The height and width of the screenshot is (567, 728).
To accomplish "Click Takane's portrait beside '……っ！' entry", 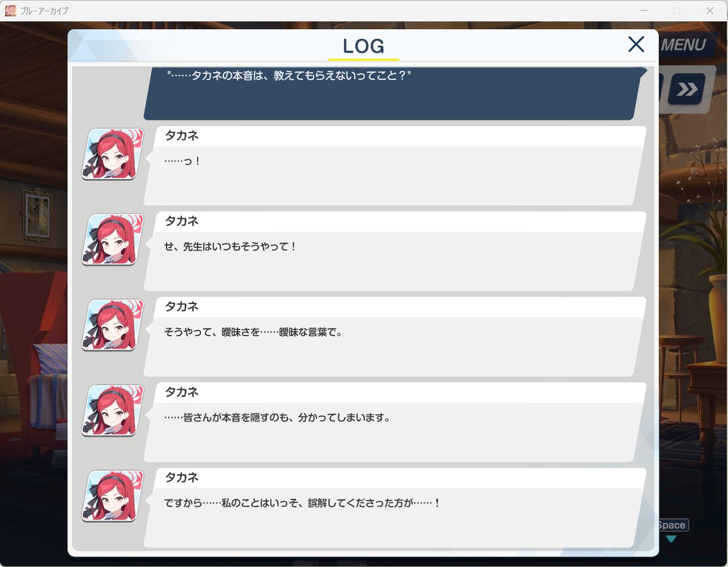I will (113, 154).
